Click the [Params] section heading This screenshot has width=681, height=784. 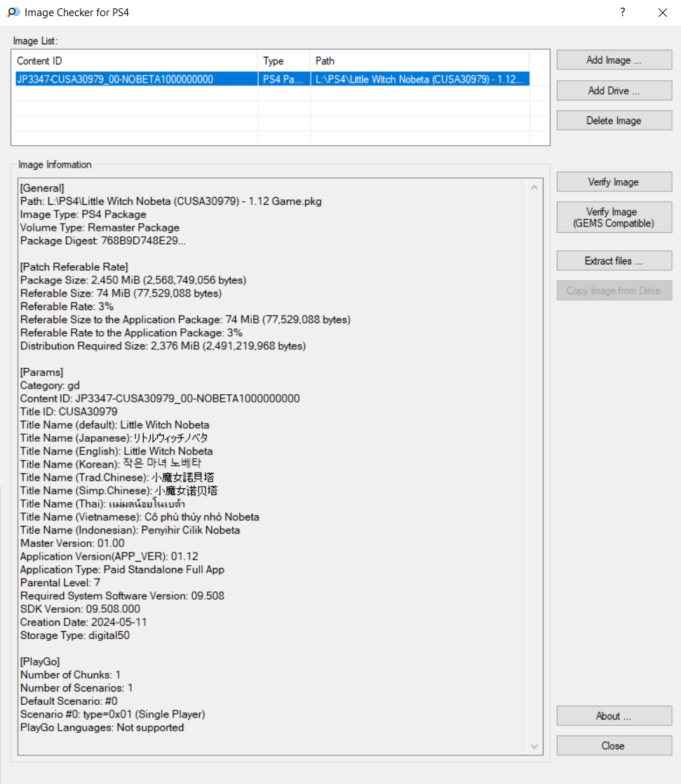(x=41, y=372)
